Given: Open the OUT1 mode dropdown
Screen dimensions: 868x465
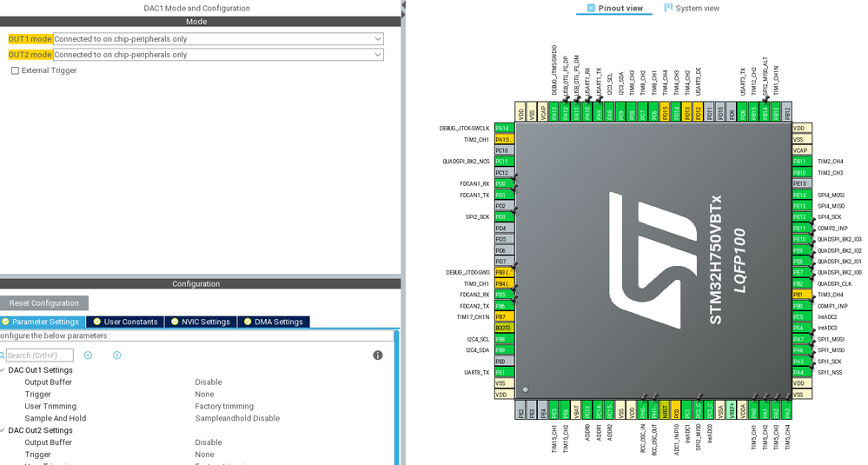Looking at the screenshot, I should coord(218,39).
